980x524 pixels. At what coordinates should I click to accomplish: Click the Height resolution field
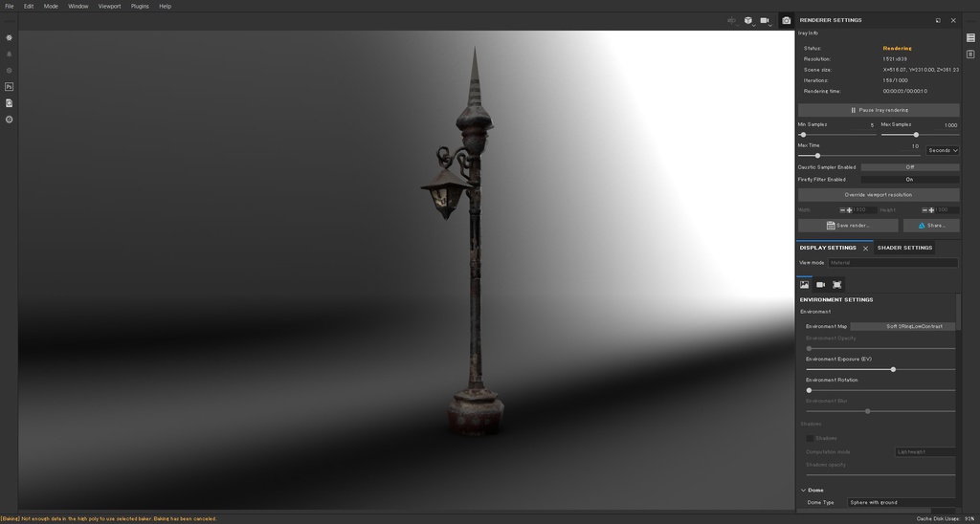[x=947, y=210]
